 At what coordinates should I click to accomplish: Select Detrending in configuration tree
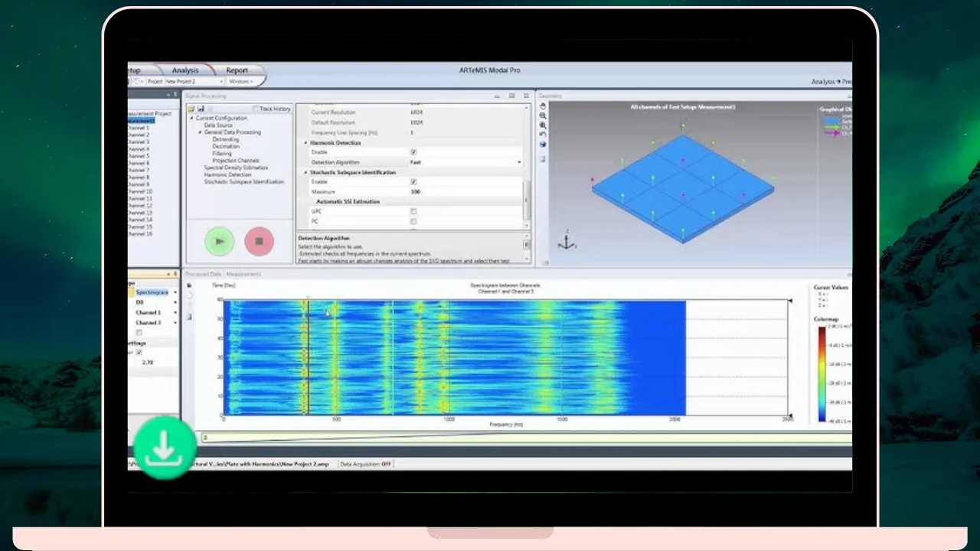pos(226,139)
